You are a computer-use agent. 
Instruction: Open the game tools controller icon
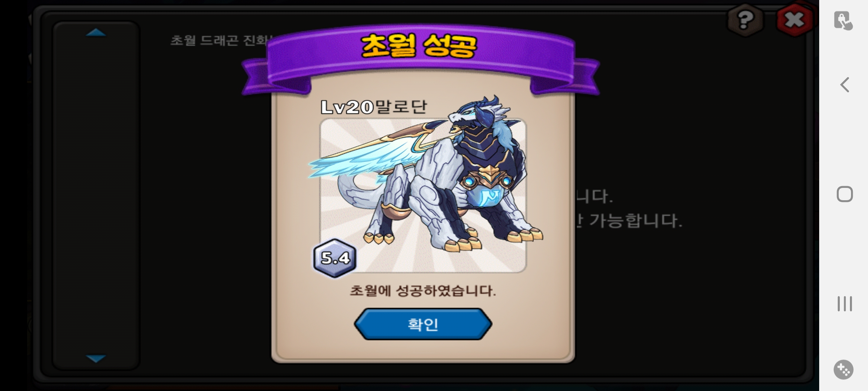pyautogui.click(x=843, y=370)
